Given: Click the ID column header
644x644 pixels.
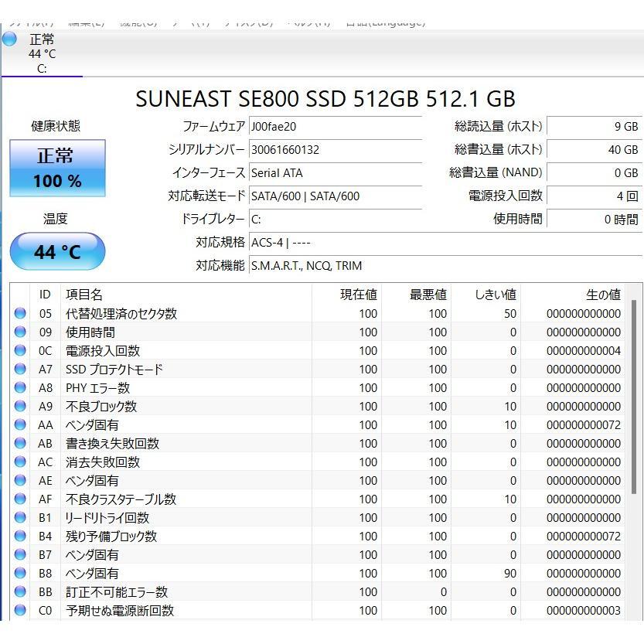Looking at the screenshot, I should click(45, 294).
